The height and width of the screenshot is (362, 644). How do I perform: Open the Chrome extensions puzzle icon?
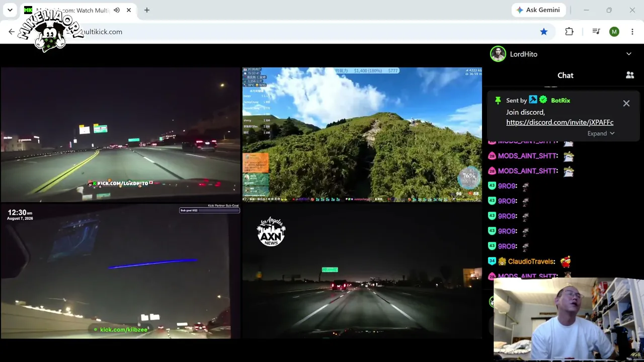tap(569, 32)
